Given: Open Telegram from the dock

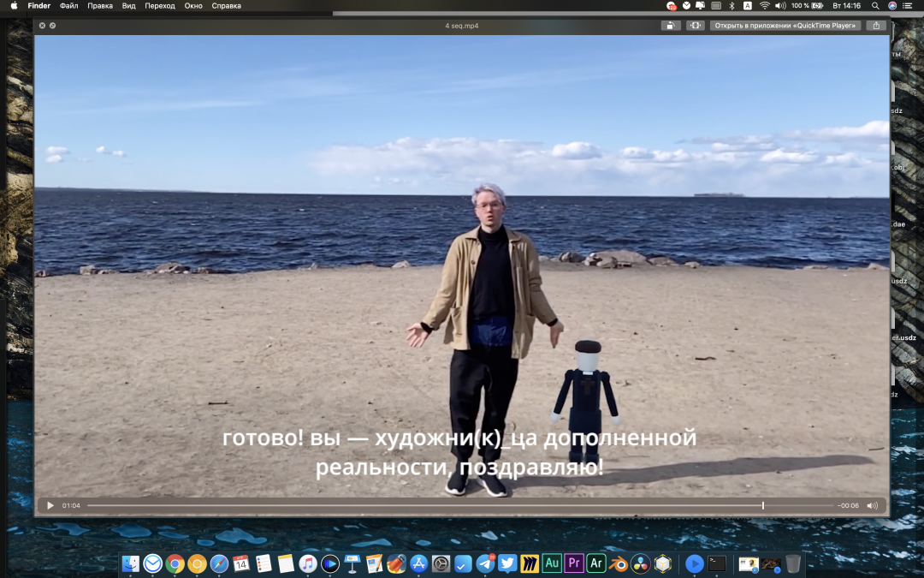Looking at the screenshot, I should 485,563.
